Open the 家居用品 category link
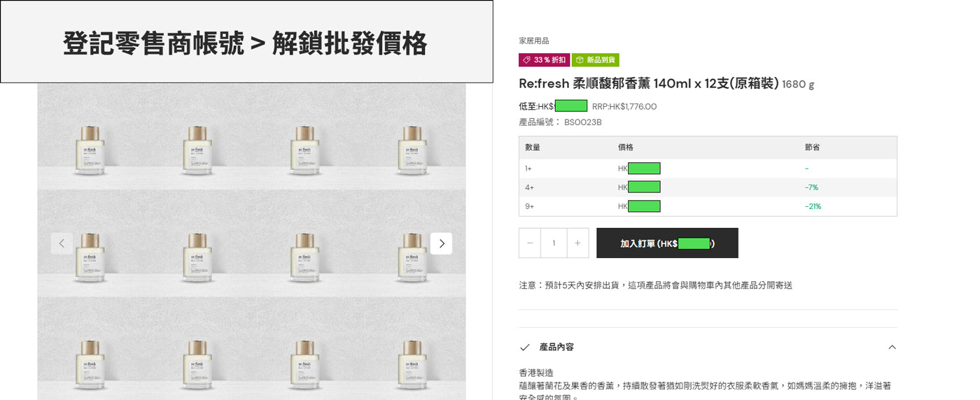This screenshot has width=980, height=400. pyautogui.click(x=534, y=41)
